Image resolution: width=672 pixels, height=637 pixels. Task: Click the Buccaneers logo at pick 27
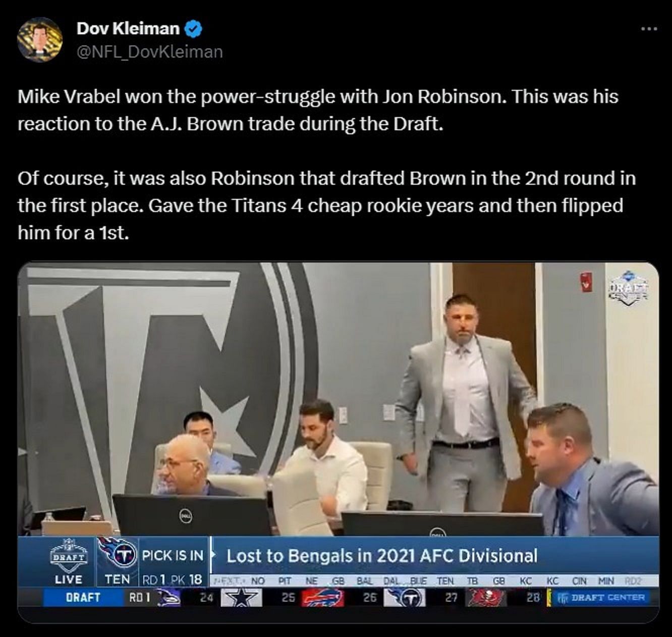(x=485, y=598)
